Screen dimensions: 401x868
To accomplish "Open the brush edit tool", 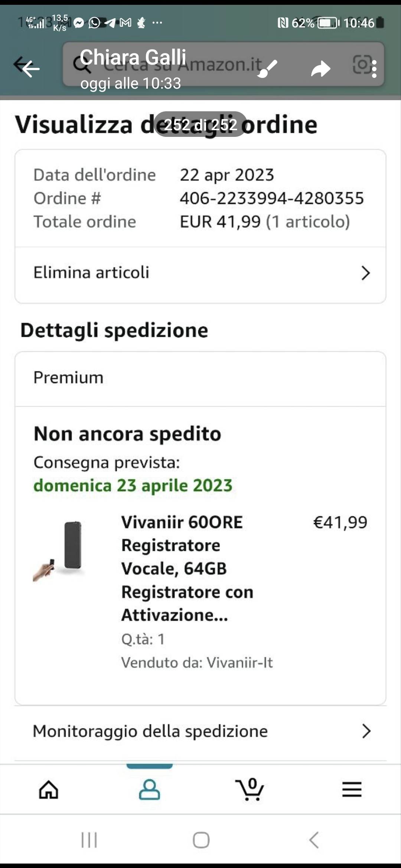I will 267,69.
